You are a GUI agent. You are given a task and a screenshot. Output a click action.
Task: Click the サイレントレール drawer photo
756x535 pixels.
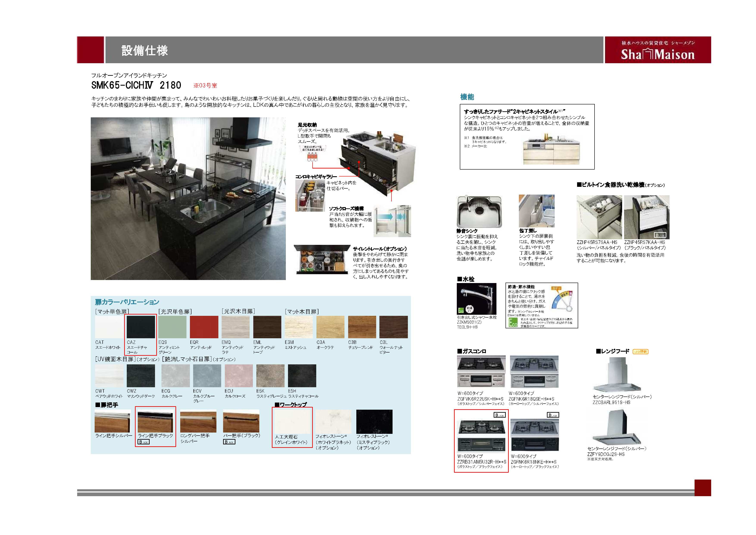pos(322,260)
